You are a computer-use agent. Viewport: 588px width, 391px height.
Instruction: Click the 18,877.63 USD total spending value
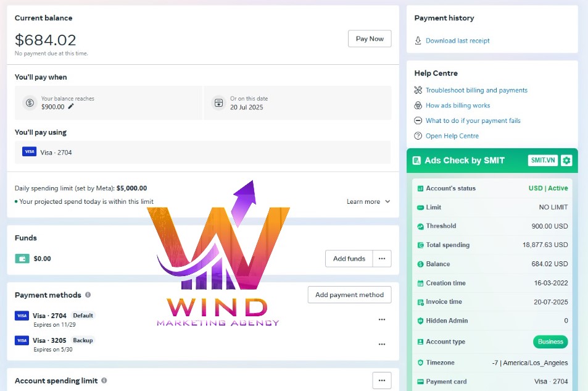point(545,245)
